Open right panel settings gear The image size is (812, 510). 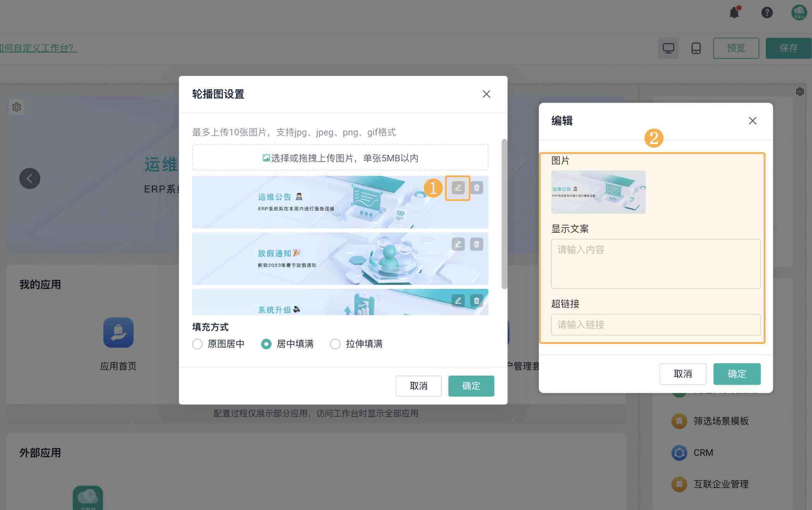[800, 91]
